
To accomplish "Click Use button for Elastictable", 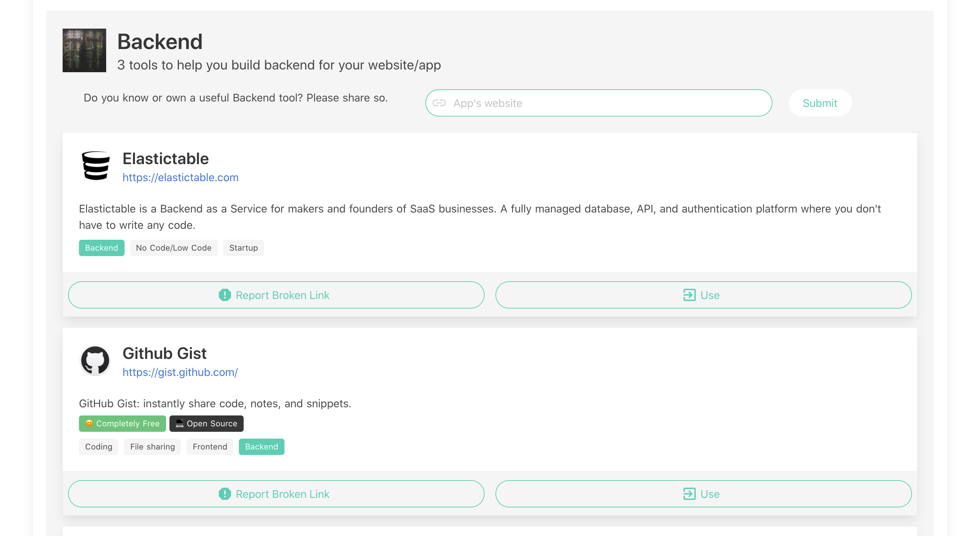I will pyautogui.click(x=703, y=295).
